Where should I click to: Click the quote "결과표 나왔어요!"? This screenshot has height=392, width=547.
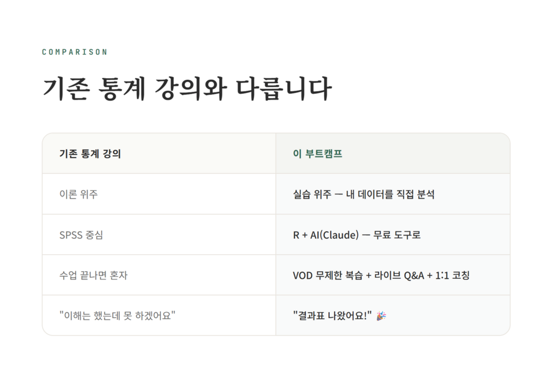pos(333,315)
